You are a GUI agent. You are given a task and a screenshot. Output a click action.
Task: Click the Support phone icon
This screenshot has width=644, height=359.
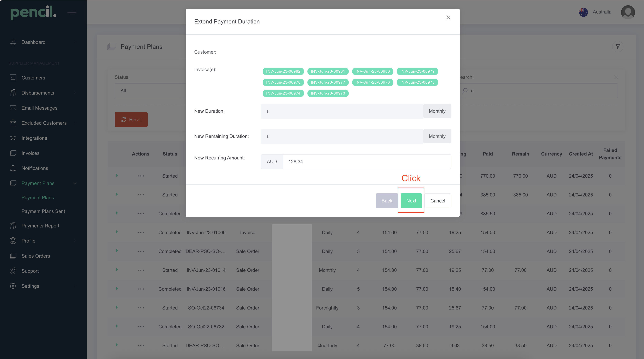(x=13, y=271)
